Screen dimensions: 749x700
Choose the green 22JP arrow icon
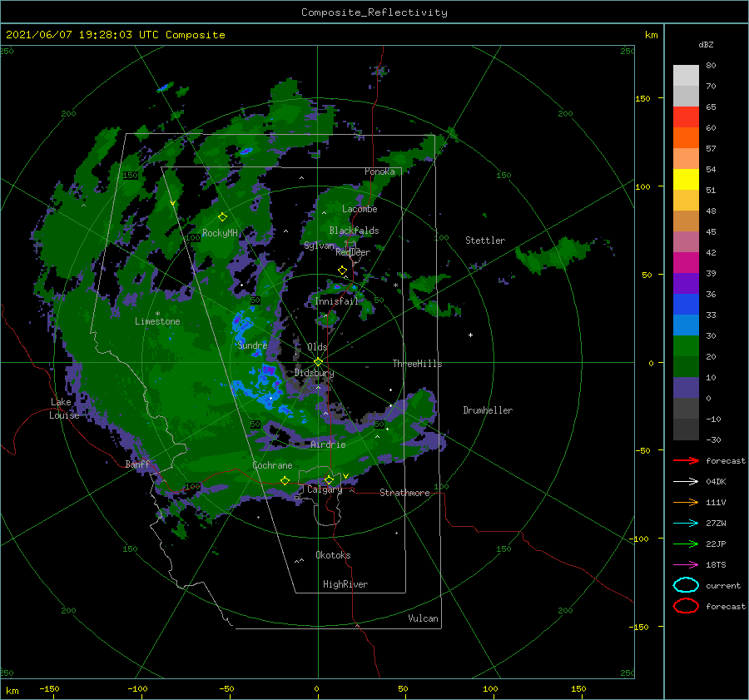pyautogui.click(x=686, y=544)
